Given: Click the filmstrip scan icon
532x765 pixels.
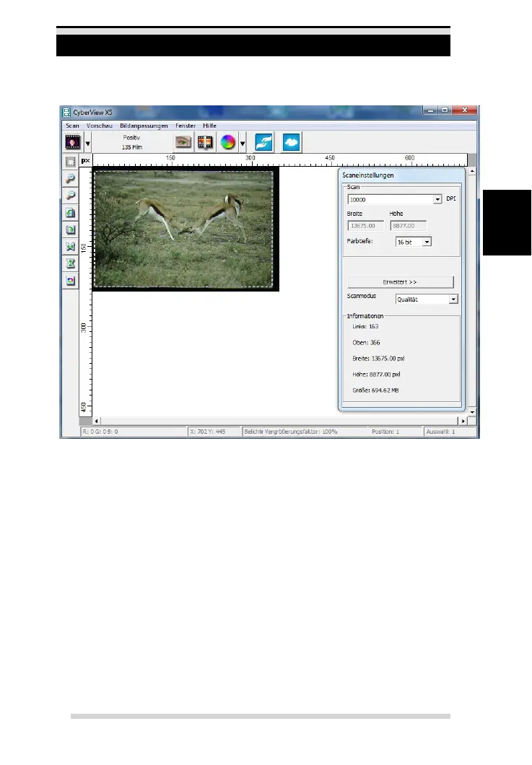Looking at the screenshot, I should [x=206, y=142].
